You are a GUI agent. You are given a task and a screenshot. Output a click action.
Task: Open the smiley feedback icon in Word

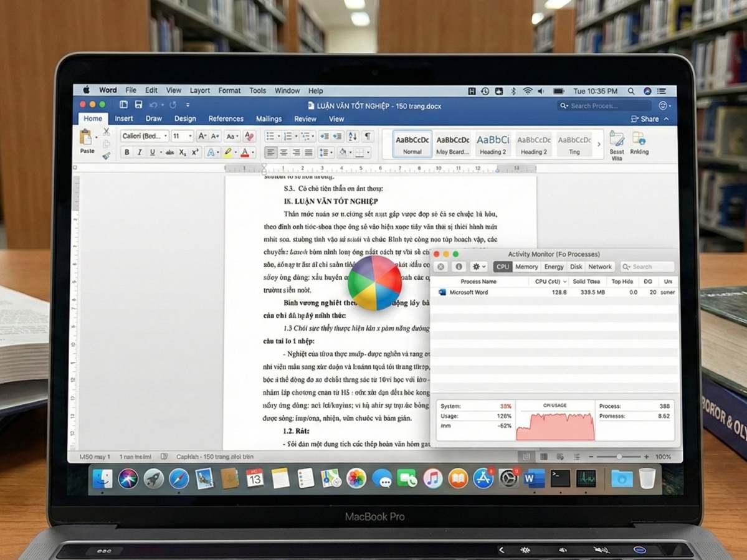pos(663,106)
